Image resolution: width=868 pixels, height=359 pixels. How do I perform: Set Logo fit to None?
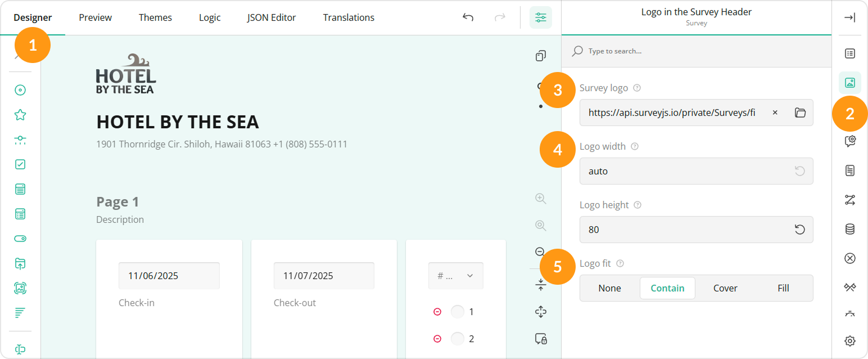[609, 288]
